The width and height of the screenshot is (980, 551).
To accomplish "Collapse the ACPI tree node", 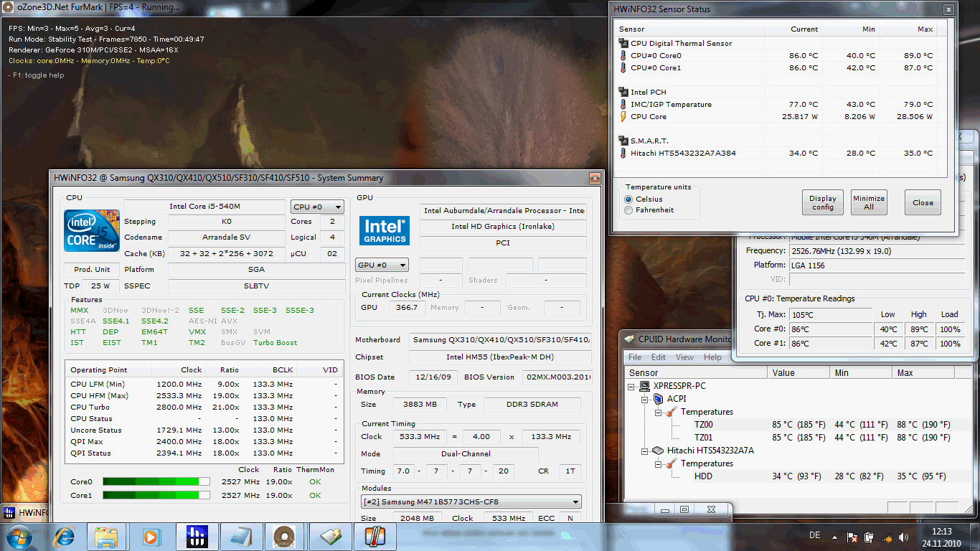I will tap(645, 399).
